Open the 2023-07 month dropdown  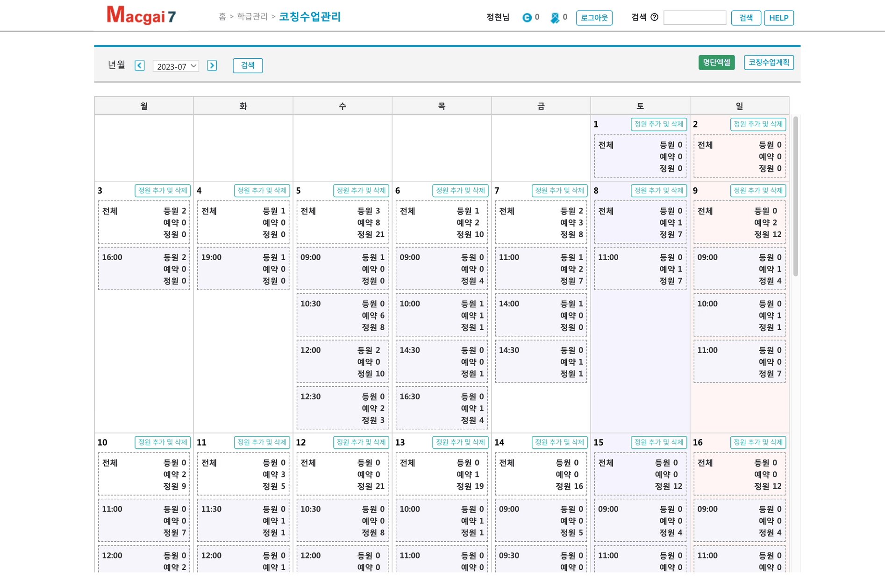(x=176, y=66)
